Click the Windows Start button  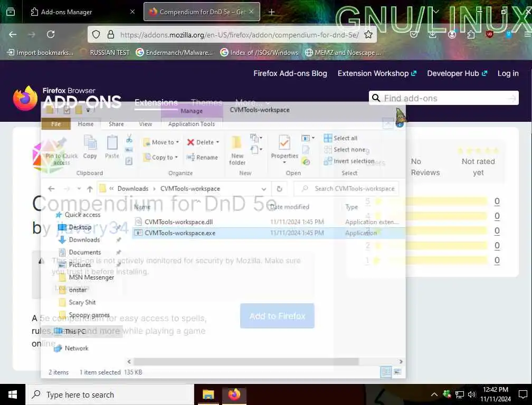click(13, 394)
